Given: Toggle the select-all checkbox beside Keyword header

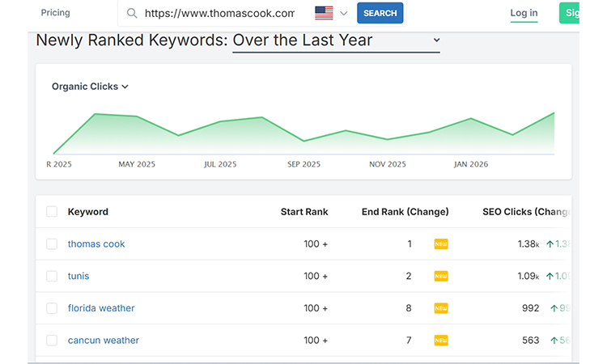Looking at the screenshot, I should click(52, 212).
